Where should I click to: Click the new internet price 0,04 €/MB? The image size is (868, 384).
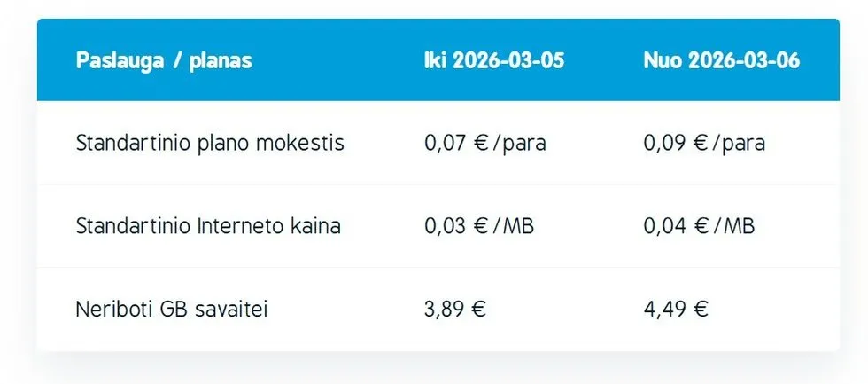tap(699, 226)
